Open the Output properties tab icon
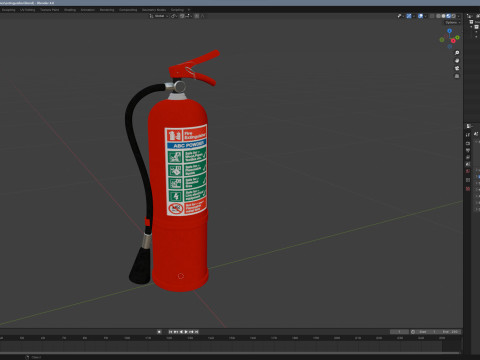Image resolution: width=480 pixels, height=360 pixels. click(x=468, y=150)
